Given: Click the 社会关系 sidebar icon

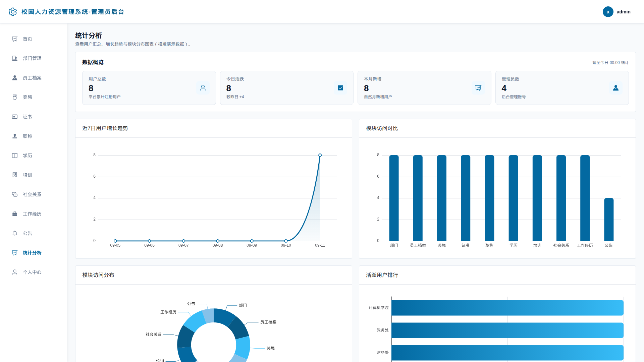Looking at the screenshot, I should [15, 194].
